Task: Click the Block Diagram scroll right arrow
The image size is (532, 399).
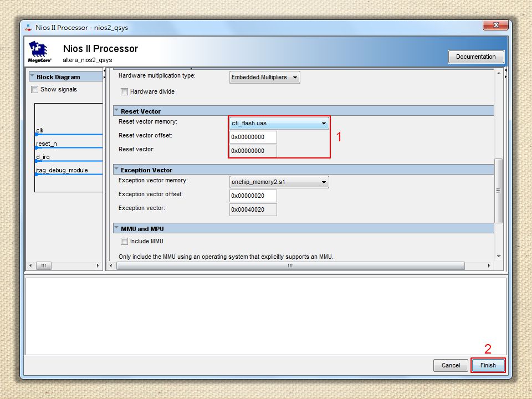Action: [x=98, y=265]
